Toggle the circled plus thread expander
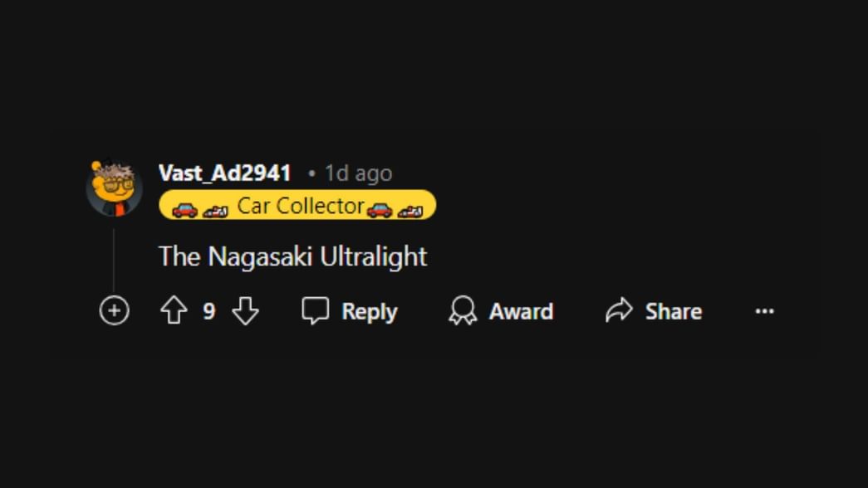 (114, 311)
